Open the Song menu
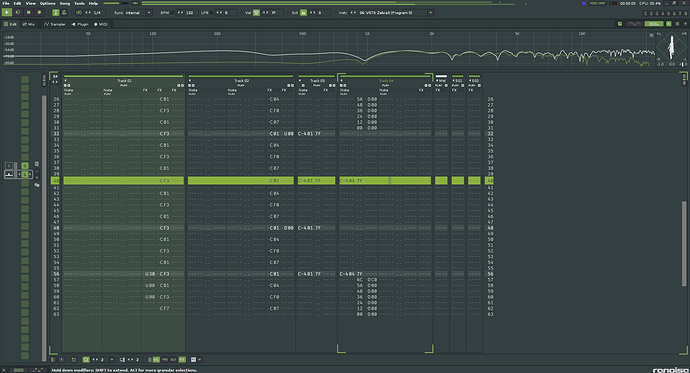The width and height of the screenshot is (690, 373). point(65,3)
